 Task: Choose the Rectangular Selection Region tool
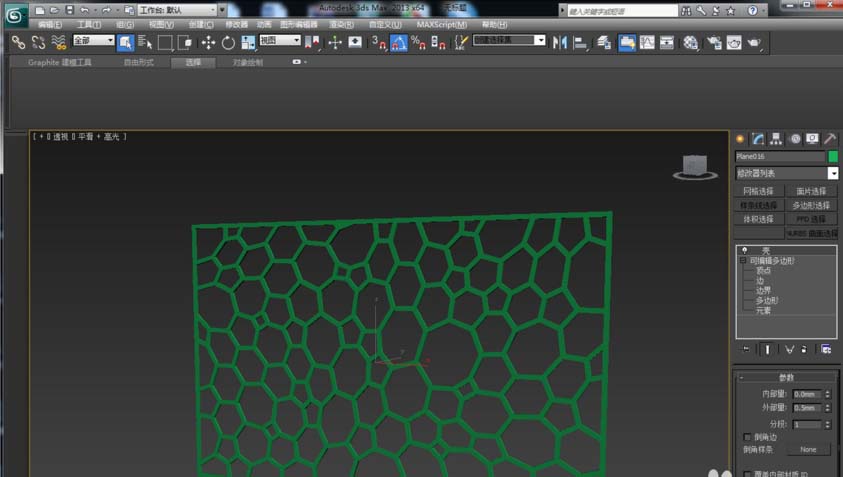[165, 42]
